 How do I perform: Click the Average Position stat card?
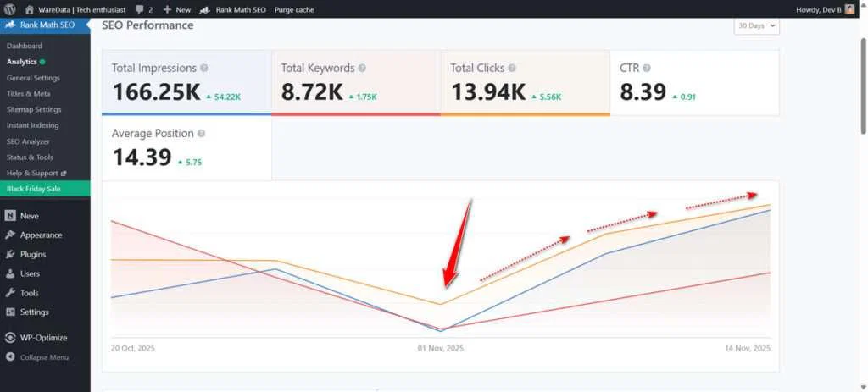(x=186, y=147)
